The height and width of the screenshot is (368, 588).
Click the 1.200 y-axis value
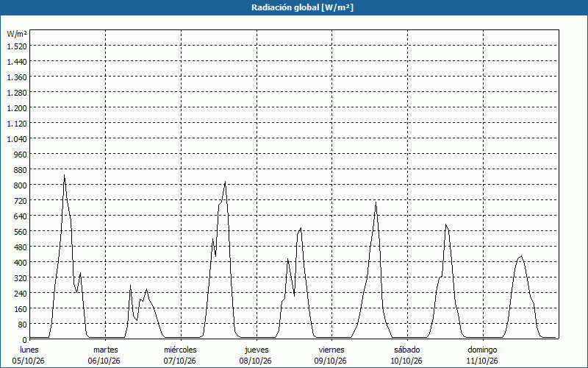[17, 108]
